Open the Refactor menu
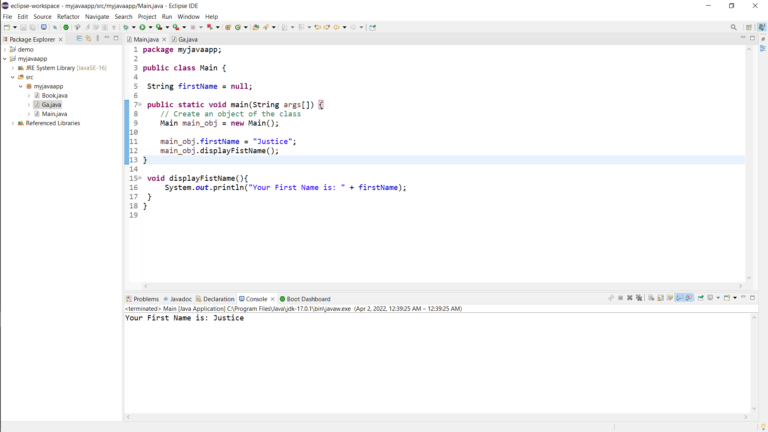 pyautogui.click(x=68, y=17)
